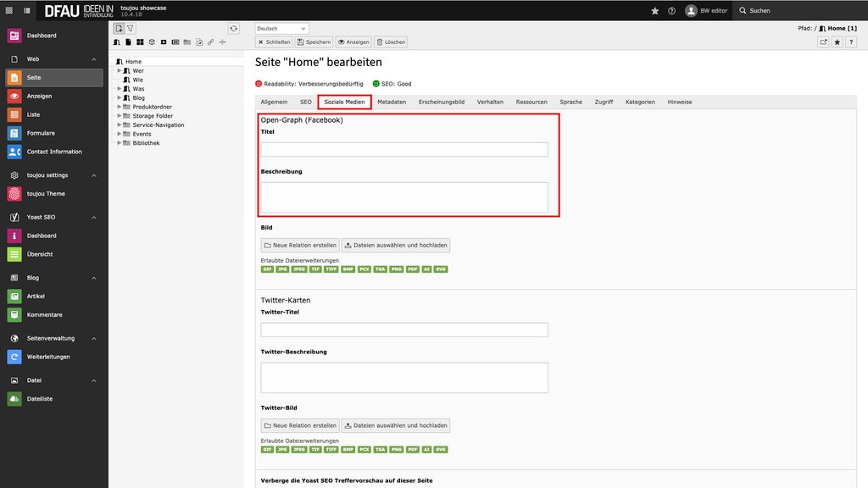The height and width of the screenshot is (488, 868).
Task: Open the Yoast SEO Übersicht module
Action: point(41,254)
